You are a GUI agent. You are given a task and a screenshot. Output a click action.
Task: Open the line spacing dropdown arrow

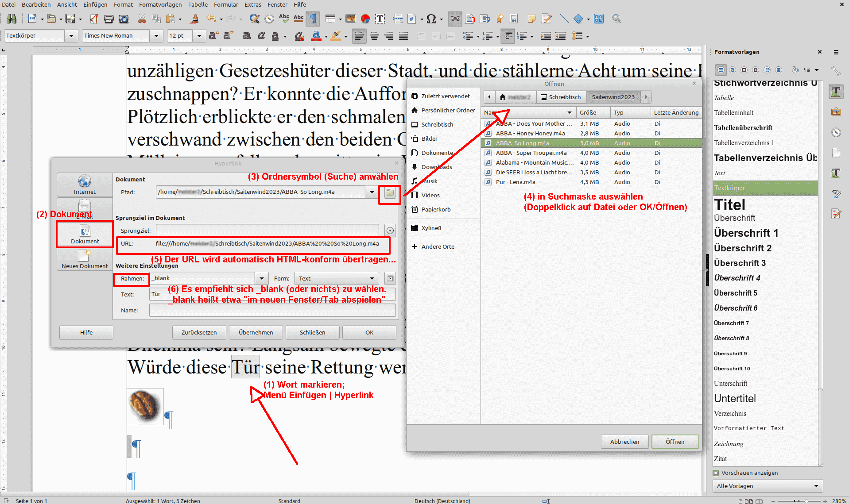point(588,36)
